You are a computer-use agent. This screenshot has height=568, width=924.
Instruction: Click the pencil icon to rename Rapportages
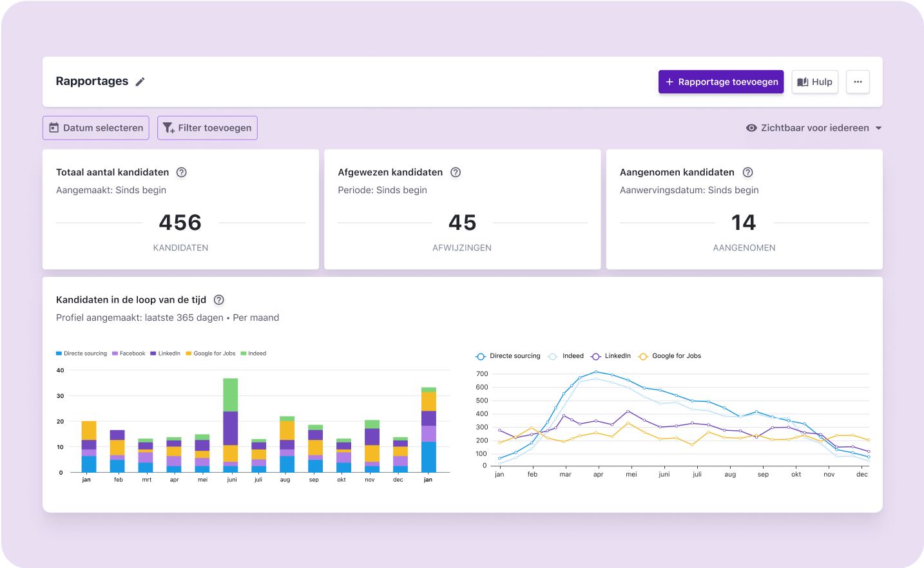click(x=140, y=81)
